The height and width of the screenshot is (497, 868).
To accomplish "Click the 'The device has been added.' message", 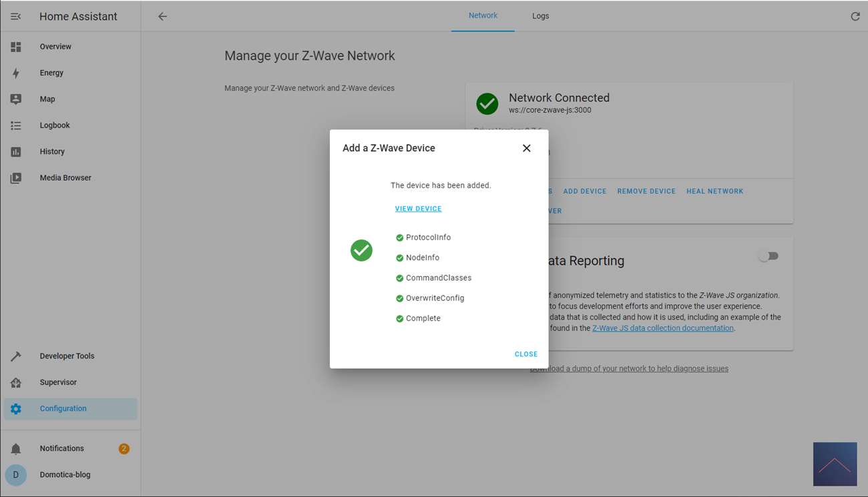I will [x=441, y=185].
